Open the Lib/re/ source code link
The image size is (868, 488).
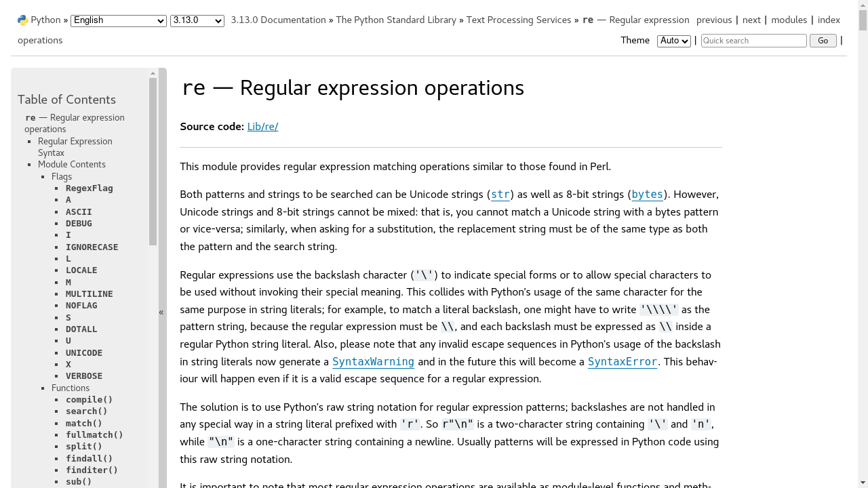pyautogui.click(x=262, y=127)
